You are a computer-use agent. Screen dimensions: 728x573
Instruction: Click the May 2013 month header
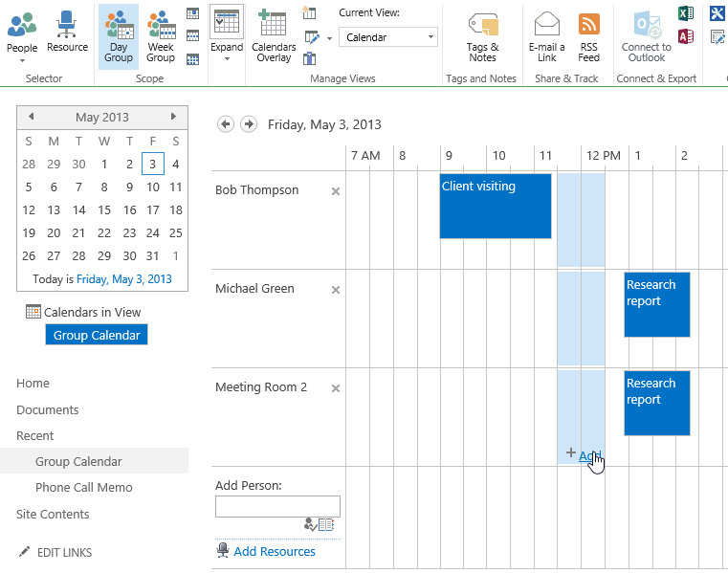102,117
